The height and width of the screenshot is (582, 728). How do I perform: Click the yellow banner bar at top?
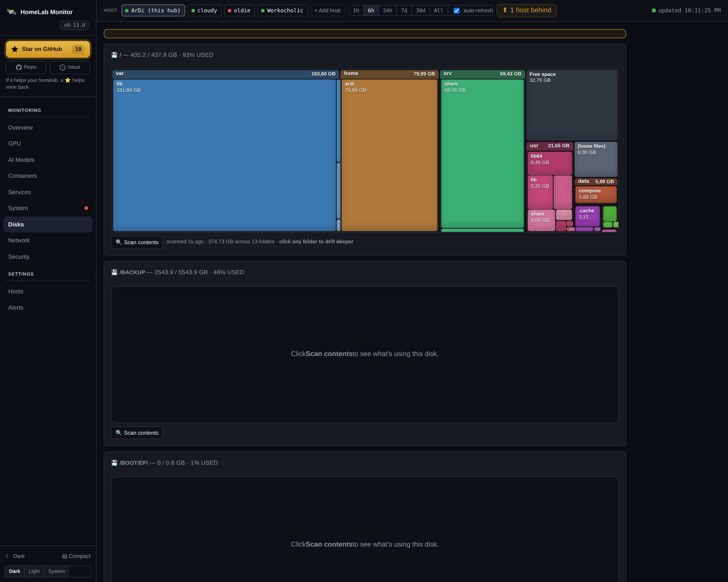tap(365, 33)
